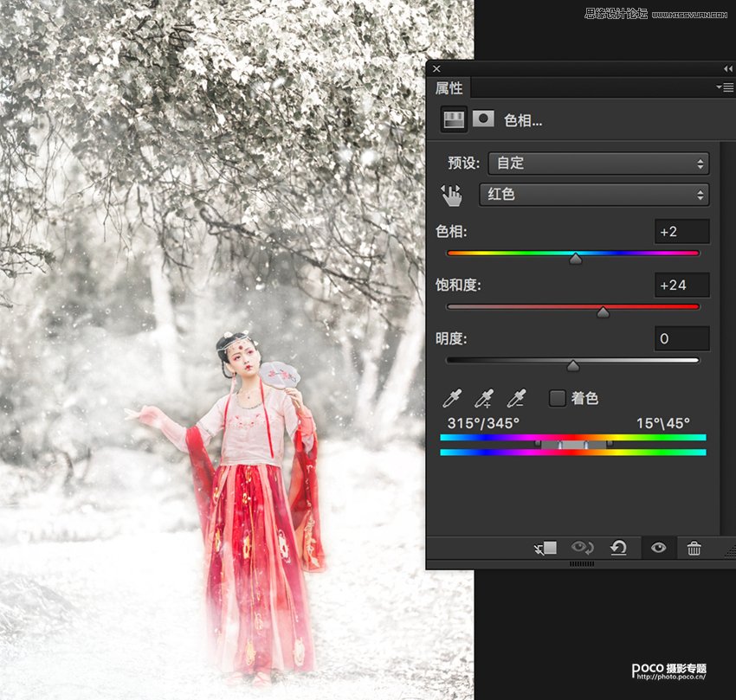Click the 明度 lightness value field
The height and width of the screenshot is (700, 736).
click(681, 338)
